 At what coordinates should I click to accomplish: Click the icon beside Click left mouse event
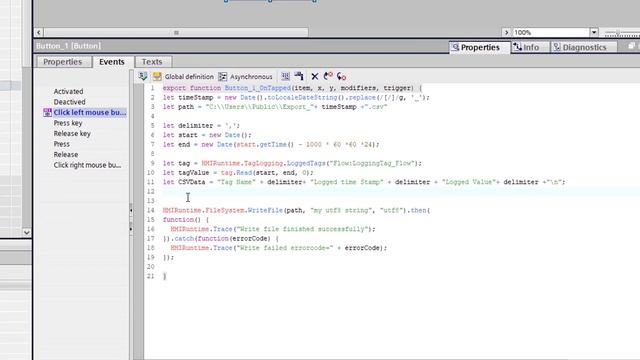point(47,113)
